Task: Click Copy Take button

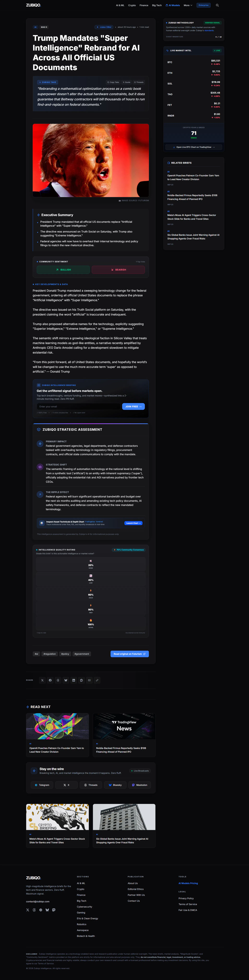Action: pyautogui.click(x=113, y=82)
